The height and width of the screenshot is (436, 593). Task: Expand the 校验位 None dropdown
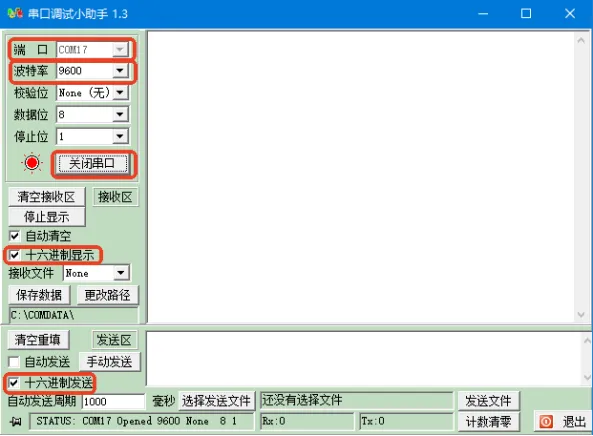pyautogui.click(x=120, y=92)
